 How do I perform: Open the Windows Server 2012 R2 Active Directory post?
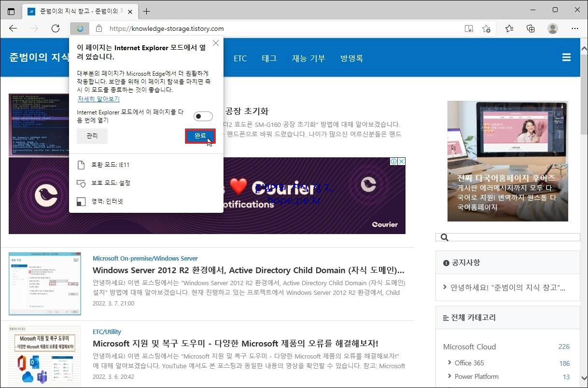coord(249,270)
